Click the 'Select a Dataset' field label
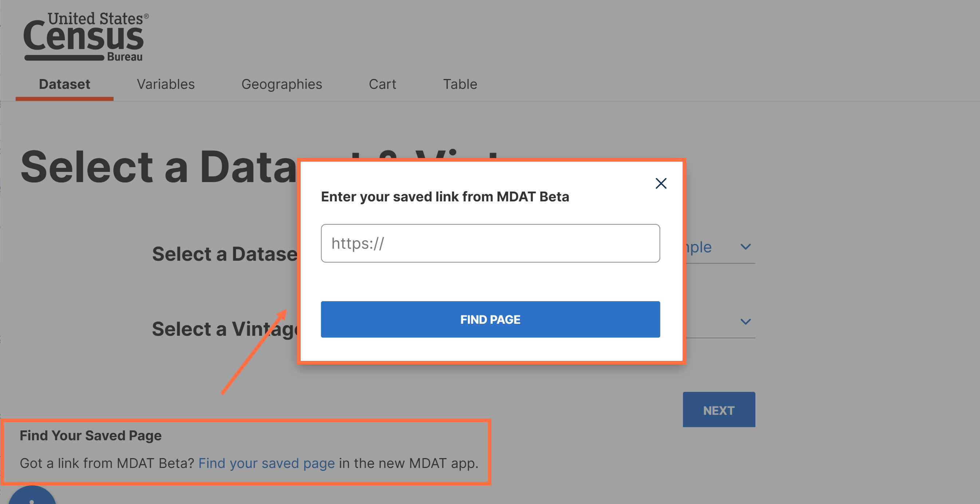980x504 pixels. [225, 254]
